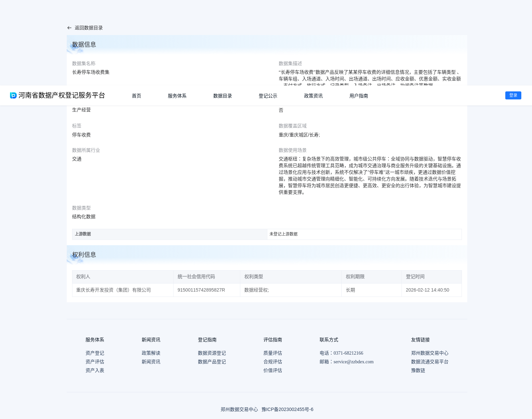Open footer link 质量评估
The height and width of the screenshot is (419, 532).
273,353
